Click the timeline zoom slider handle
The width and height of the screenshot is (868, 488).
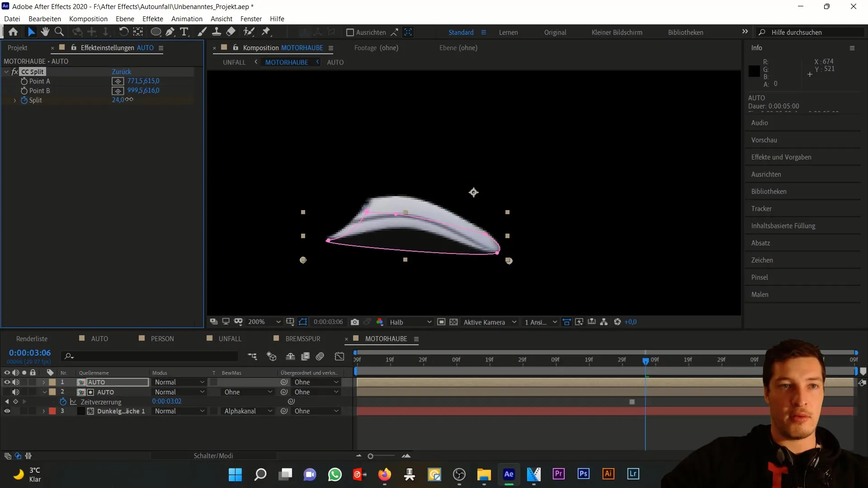[x=370, y=456]
